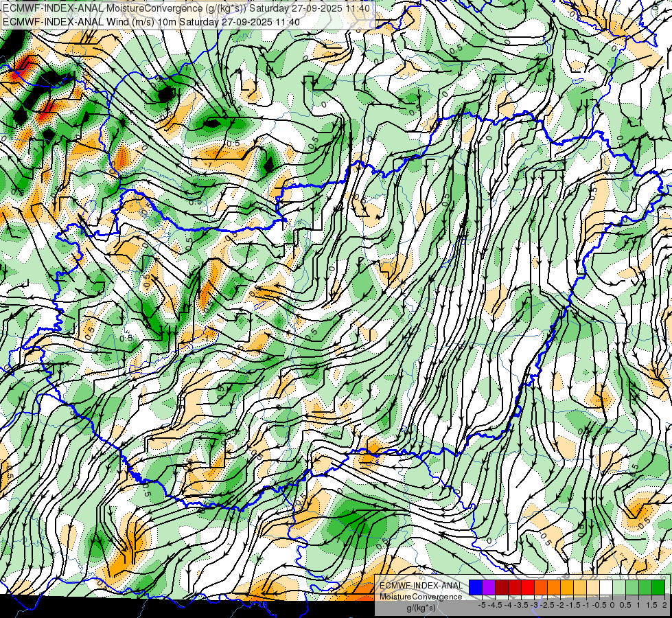Click the legend tick value '-5'
Image resolution: width=672 pixels, height=618 pixels.
click(x=482, y=605)
